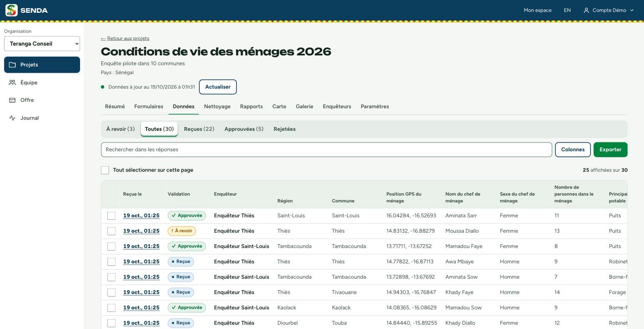Tick the checkbox for Mamadou Faye
This screenshot has width=644, height=329.
111,246
